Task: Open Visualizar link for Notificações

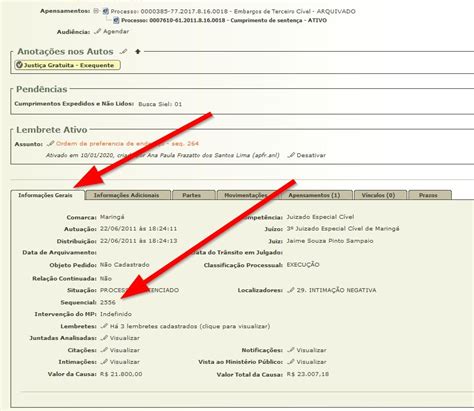Action: (311, 350)
